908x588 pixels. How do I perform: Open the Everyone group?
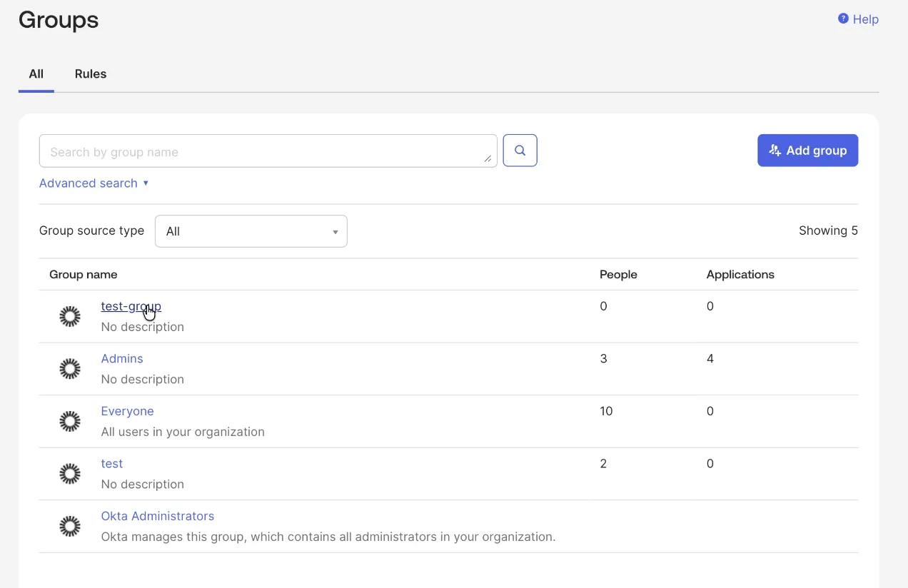click(x=128, y=411)
